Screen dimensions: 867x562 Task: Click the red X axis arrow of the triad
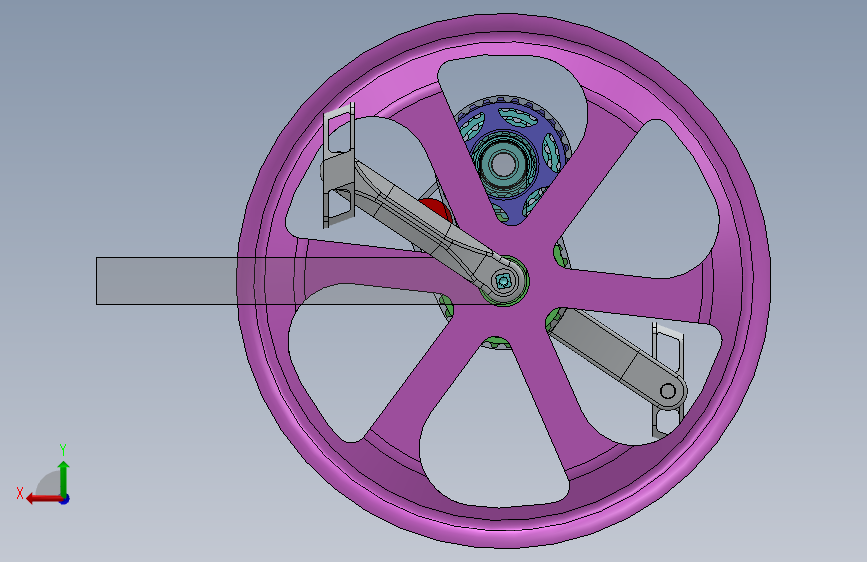click(44, 499)
